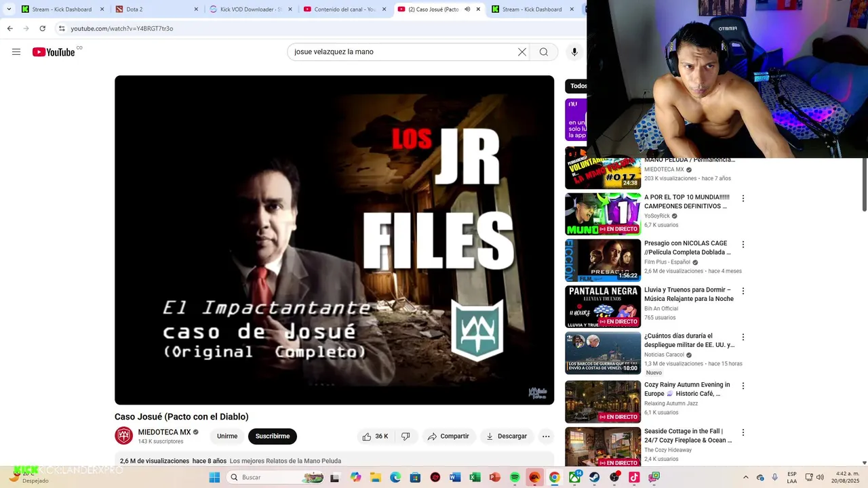This screenshot has height=488, width=868.
Task: Close the Dota 2 tab
Action: coord(197,9)
